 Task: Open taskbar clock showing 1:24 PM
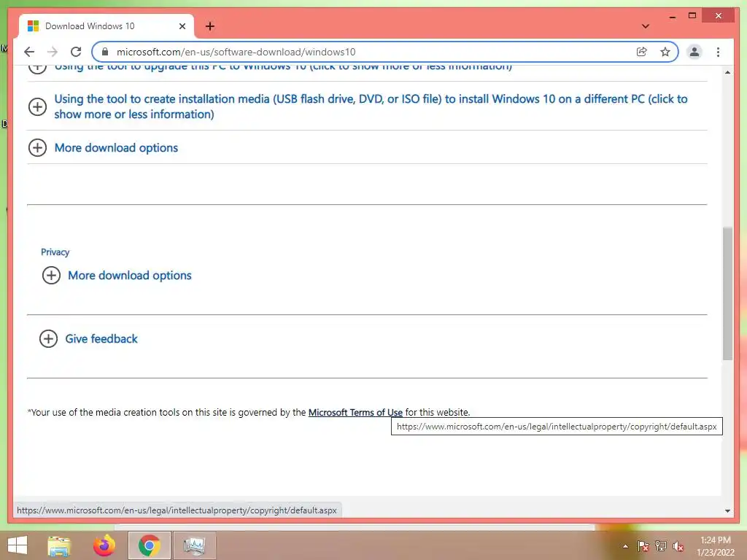coord(716,546)
